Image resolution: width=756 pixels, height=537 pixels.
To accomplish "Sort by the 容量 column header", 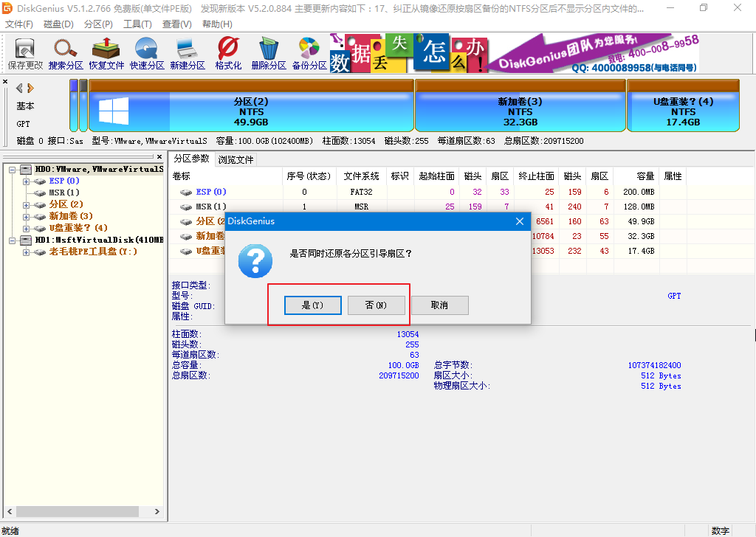I will point(636,176).
